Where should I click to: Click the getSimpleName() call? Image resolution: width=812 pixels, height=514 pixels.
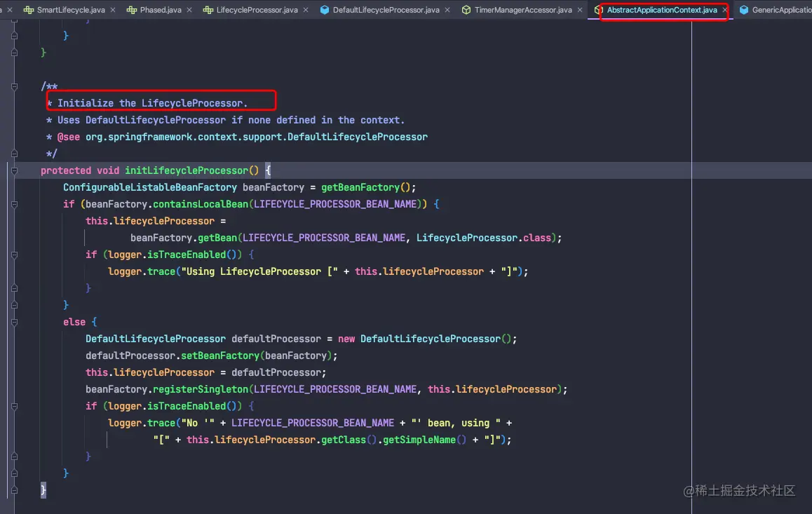click(x=425, y=440)
